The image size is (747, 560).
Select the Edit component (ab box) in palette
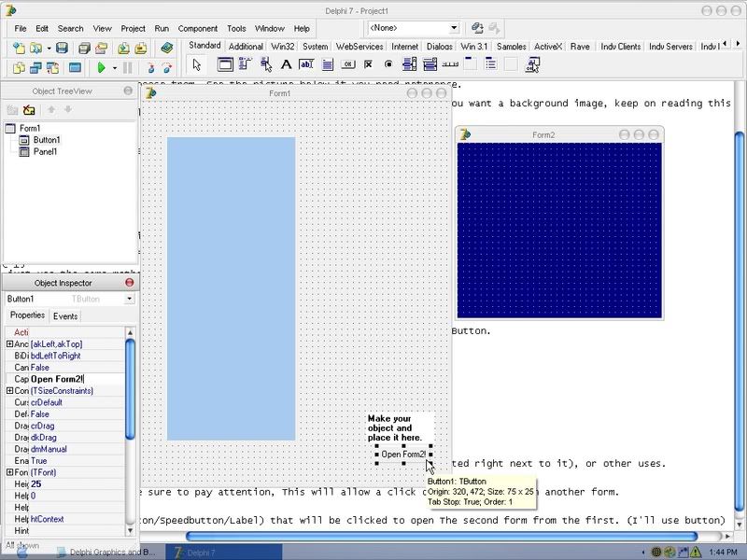(x=306, y=64)
